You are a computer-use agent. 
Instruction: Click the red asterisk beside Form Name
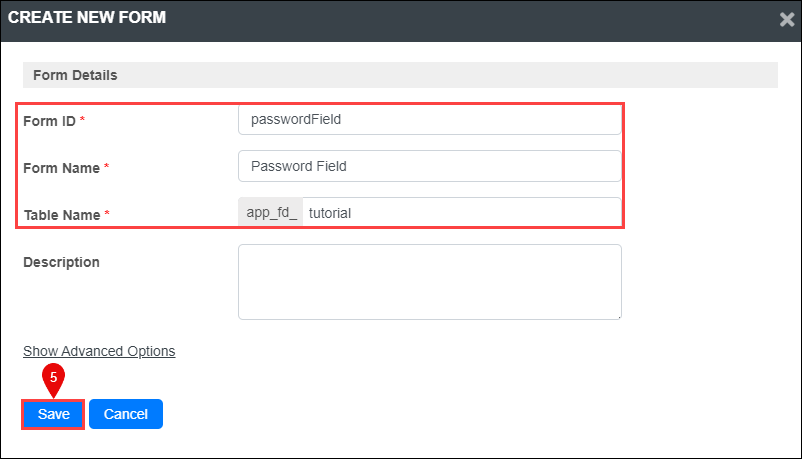[106, 166]
